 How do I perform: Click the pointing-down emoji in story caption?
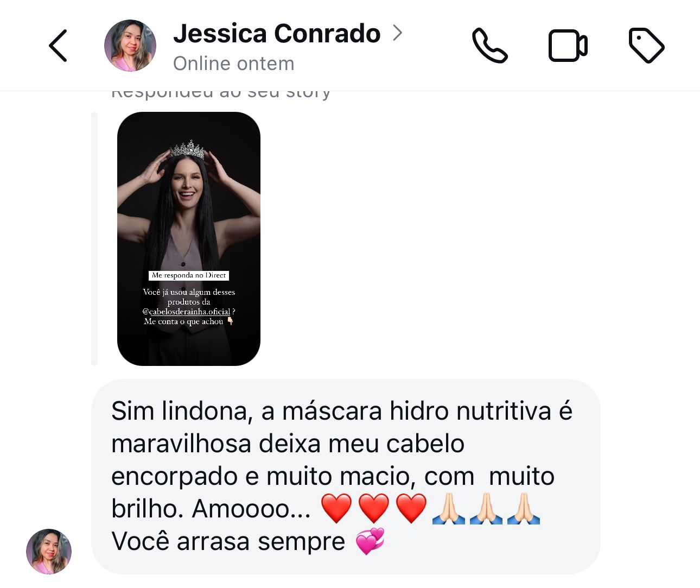tap(230, 321)
